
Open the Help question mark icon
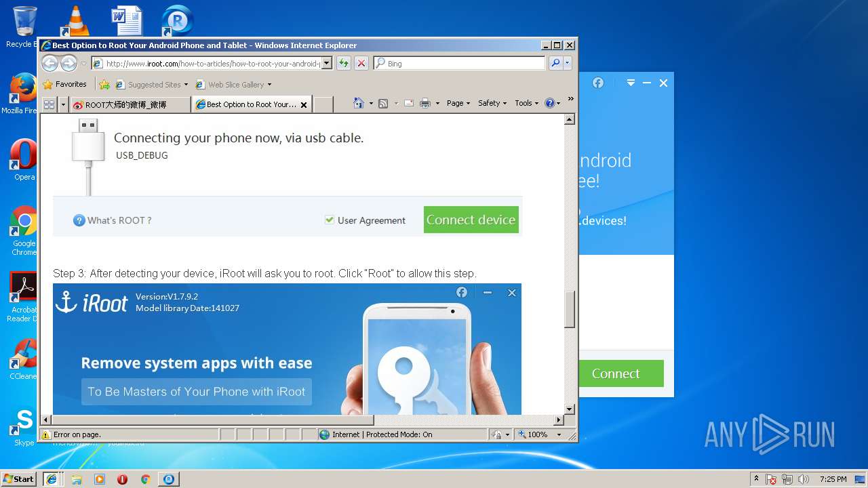click(550, 103)
